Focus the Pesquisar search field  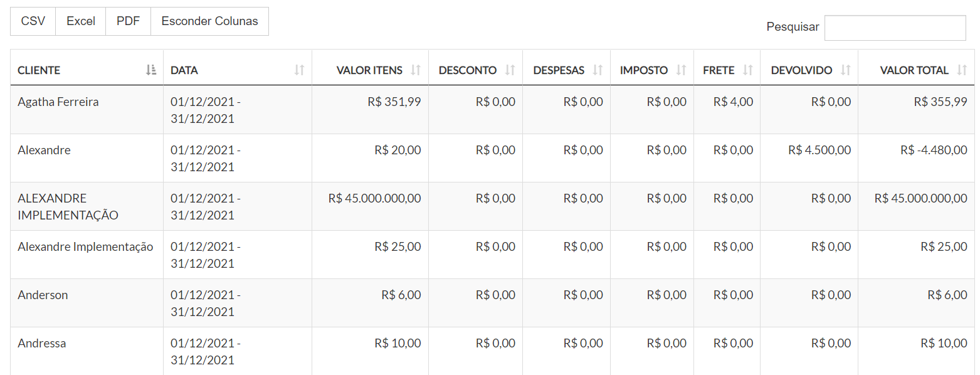click(x=895, y=28)
